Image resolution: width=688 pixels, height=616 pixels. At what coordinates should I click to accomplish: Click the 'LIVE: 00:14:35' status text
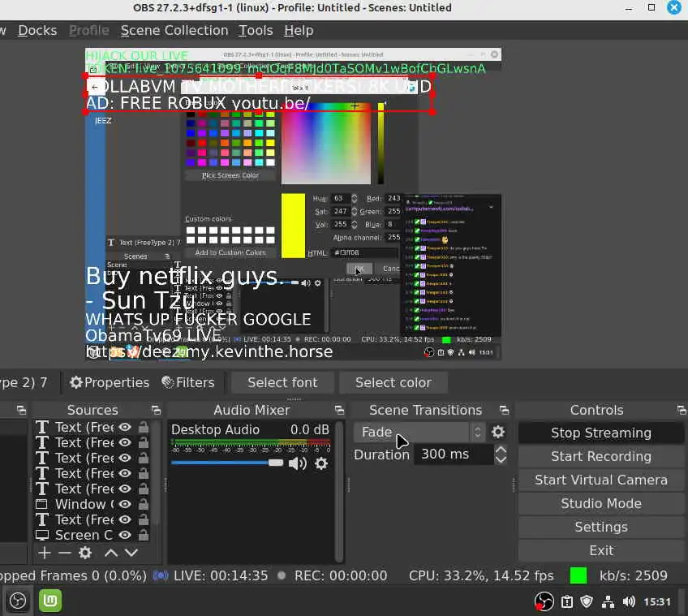pos(221,575)
